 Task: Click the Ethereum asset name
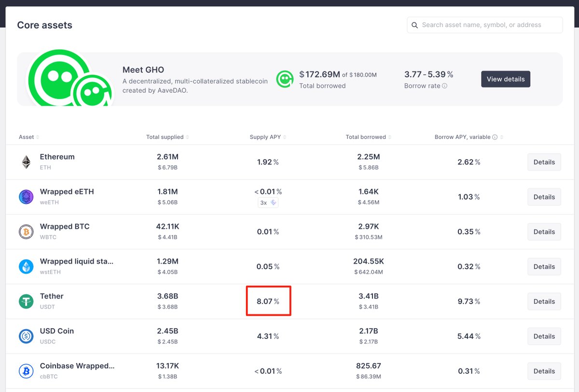click(57, 157)
